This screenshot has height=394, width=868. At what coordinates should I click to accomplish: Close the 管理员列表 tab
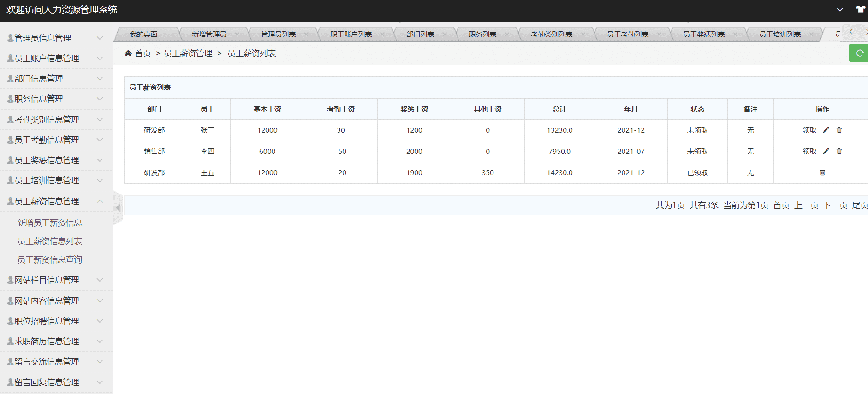coord(306,35)
